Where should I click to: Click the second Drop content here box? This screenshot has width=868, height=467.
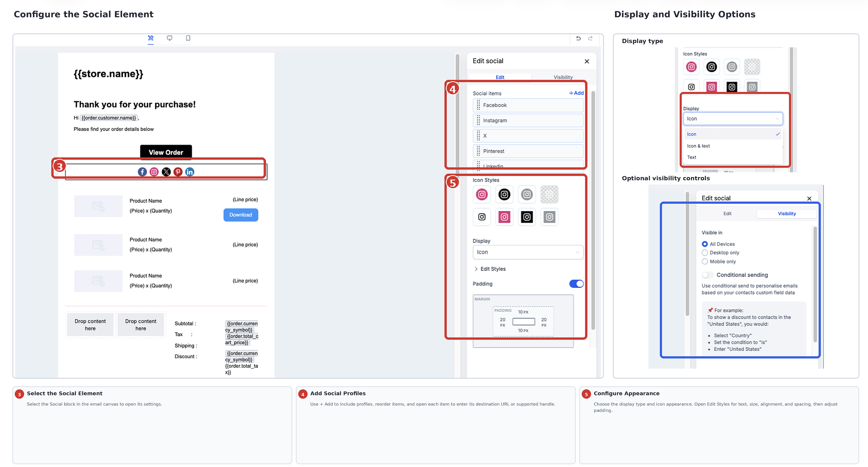141,325
